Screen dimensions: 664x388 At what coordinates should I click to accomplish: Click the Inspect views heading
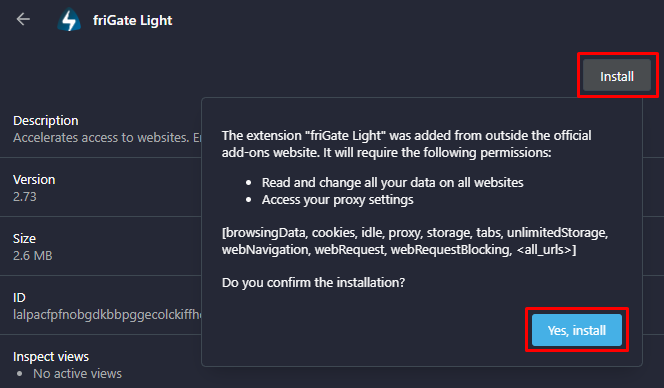pos(51,357)
